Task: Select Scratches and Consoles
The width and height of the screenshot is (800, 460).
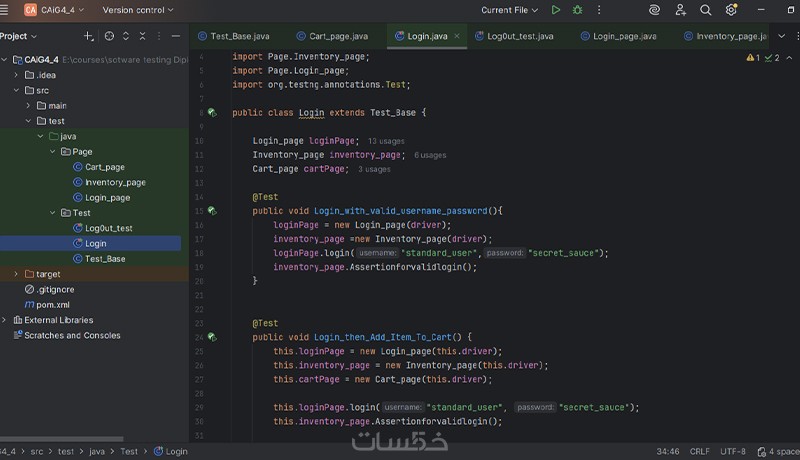Action: point(67,335)
